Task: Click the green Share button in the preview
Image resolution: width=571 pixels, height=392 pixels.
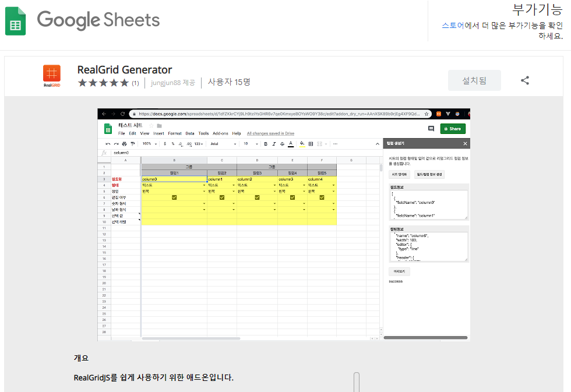Action: pos(453,129)
